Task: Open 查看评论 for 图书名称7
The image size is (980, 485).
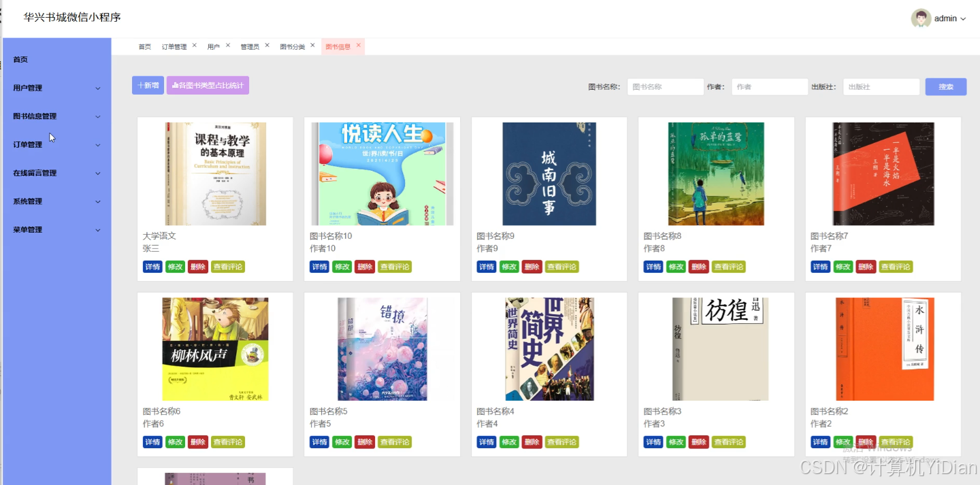Action: (x=896, y=267)
